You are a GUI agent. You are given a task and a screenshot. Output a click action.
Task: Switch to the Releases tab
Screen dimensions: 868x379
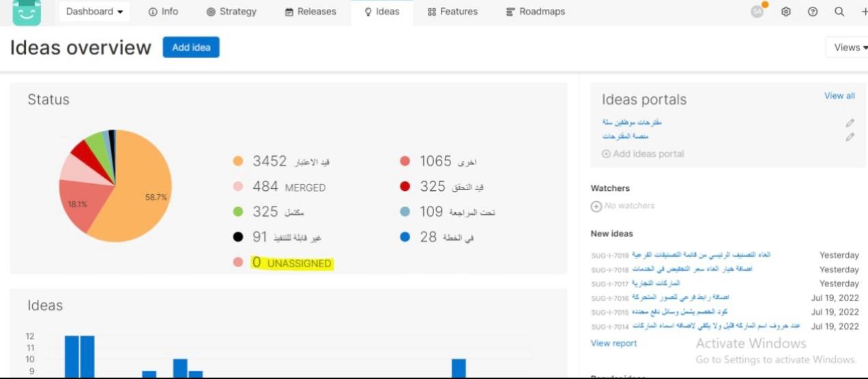(x=310, y=12)
